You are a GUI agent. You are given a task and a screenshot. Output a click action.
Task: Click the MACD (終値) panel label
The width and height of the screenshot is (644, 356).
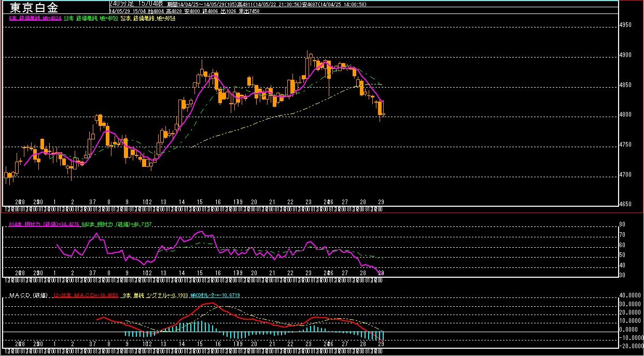coord(30,295)
